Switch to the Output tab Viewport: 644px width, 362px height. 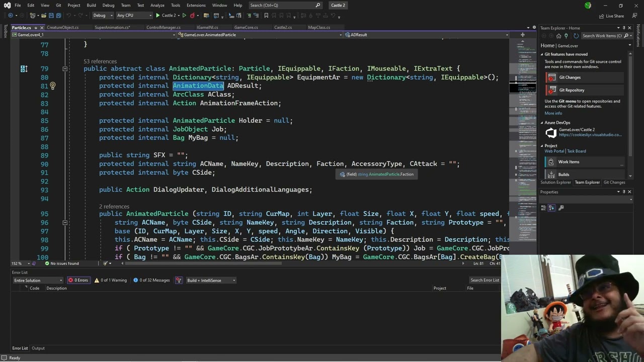[x=38, y=348]
